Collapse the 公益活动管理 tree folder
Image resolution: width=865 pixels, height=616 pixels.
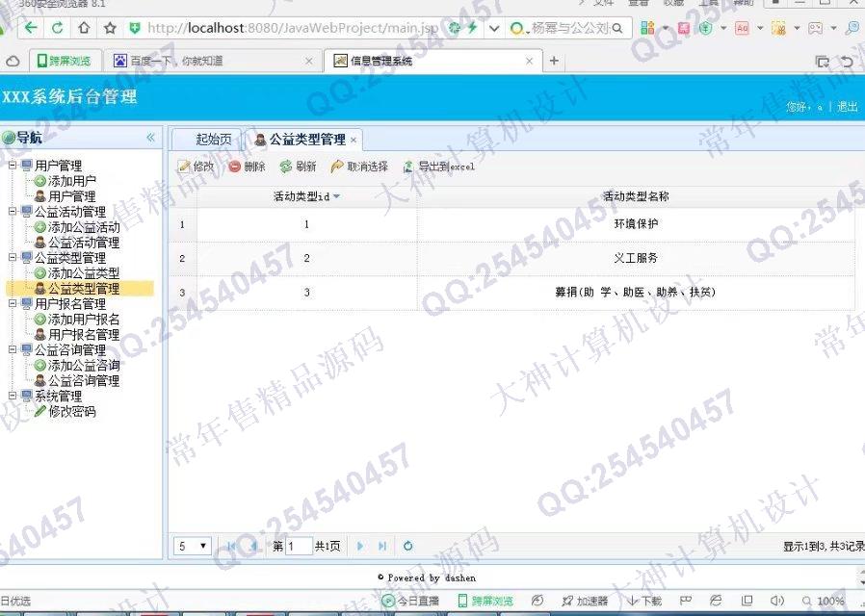[x=13, y=211]
